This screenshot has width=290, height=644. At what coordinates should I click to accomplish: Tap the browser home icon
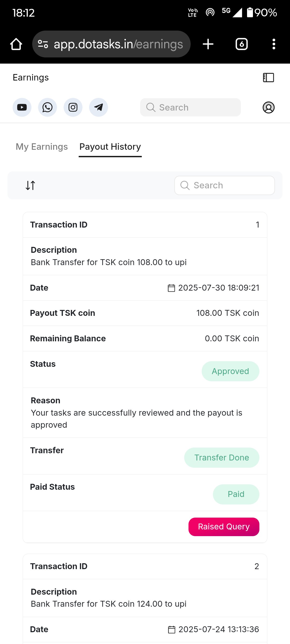pos(16,44)
